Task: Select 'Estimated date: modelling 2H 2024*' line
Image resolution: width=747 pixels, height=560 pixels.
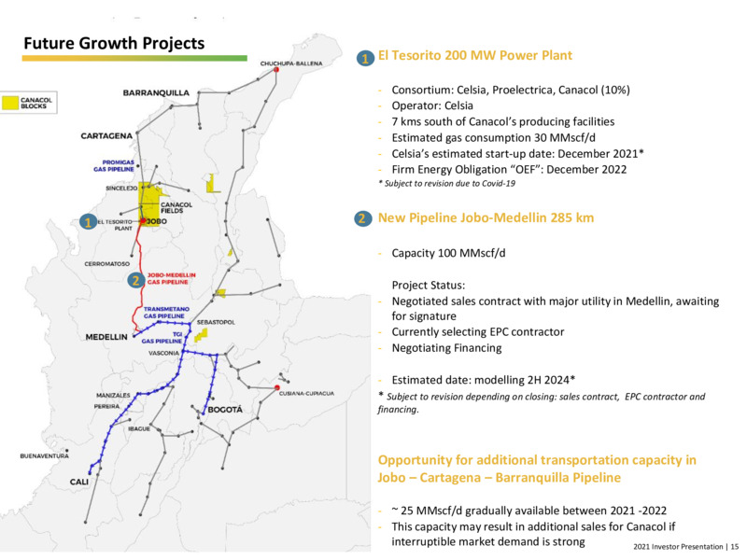Action: (484, 380)
